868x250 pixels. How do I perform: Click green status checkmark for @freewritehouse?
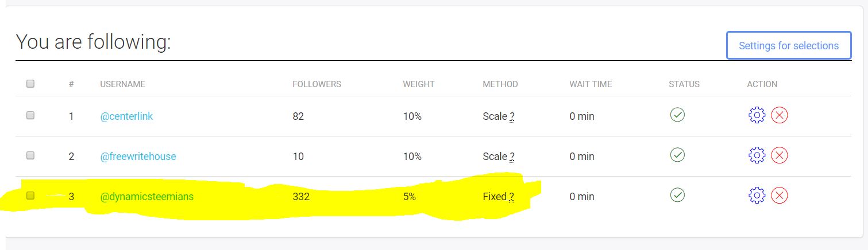point(677,155)
